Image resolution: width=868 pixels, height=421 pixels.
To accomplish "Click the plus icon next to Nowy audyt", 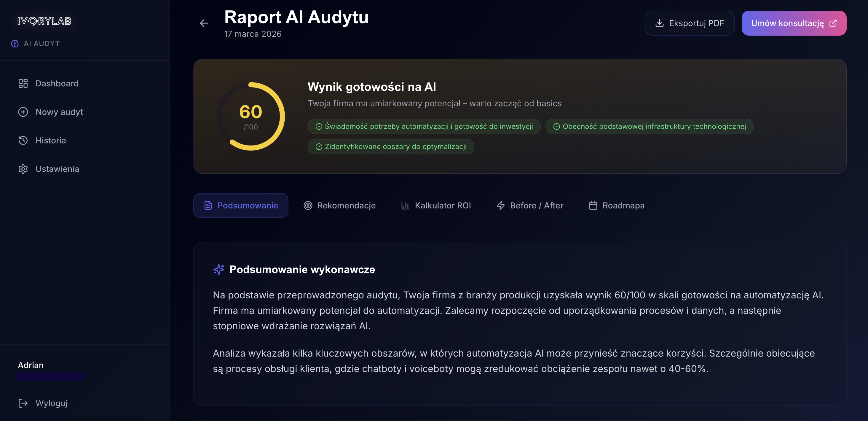I will [23, 112].
